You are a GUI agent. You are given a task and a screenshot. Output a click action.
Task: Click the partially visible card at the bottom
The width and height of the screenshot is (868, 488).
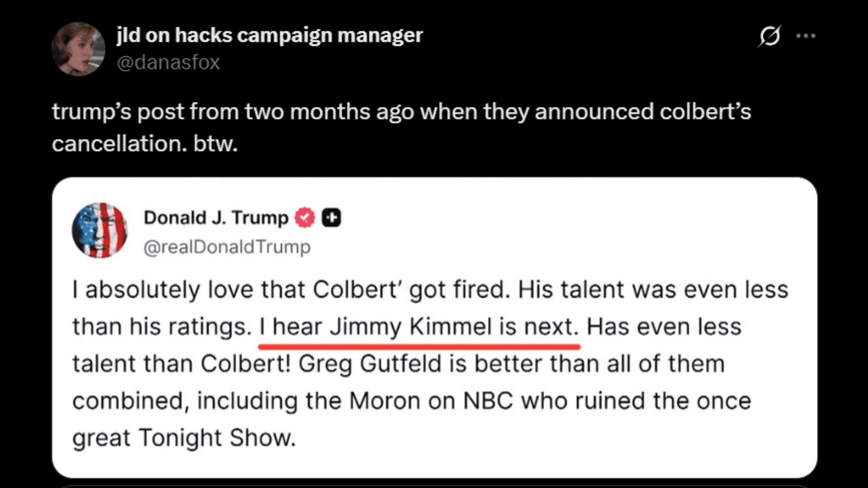pos(434,485)
